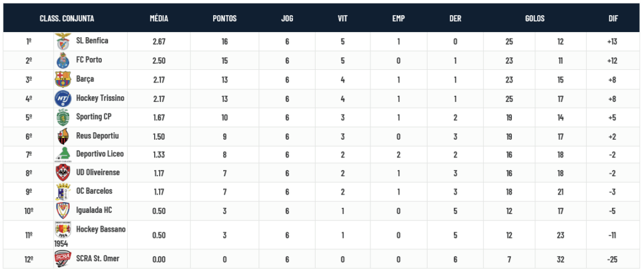Click the GOLOS column header
The height and width of the screenshot is (272, 644).
click(535, 18)
